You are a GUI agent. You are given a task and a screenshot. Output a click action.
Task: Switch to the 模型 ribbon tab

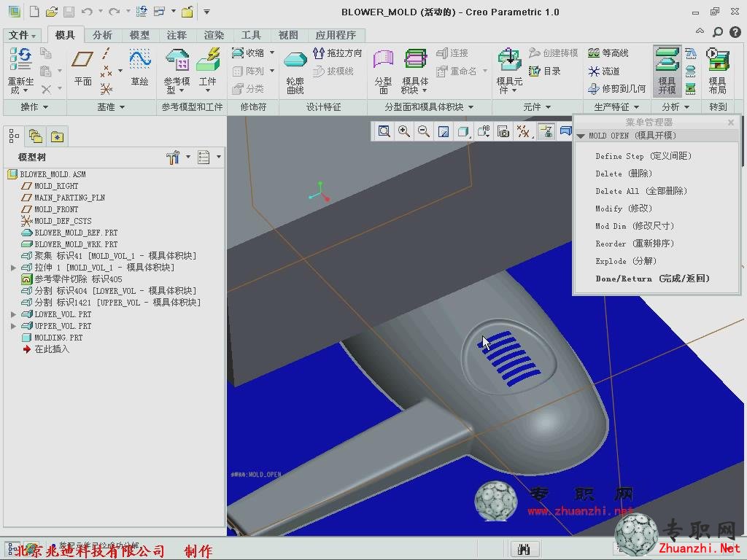[x=139, y=35]
